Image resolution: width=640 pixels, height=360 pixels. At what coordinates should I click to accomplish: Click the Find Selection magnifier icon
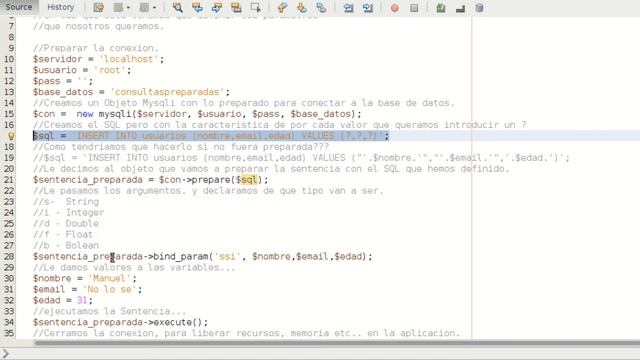click(178, 7)
